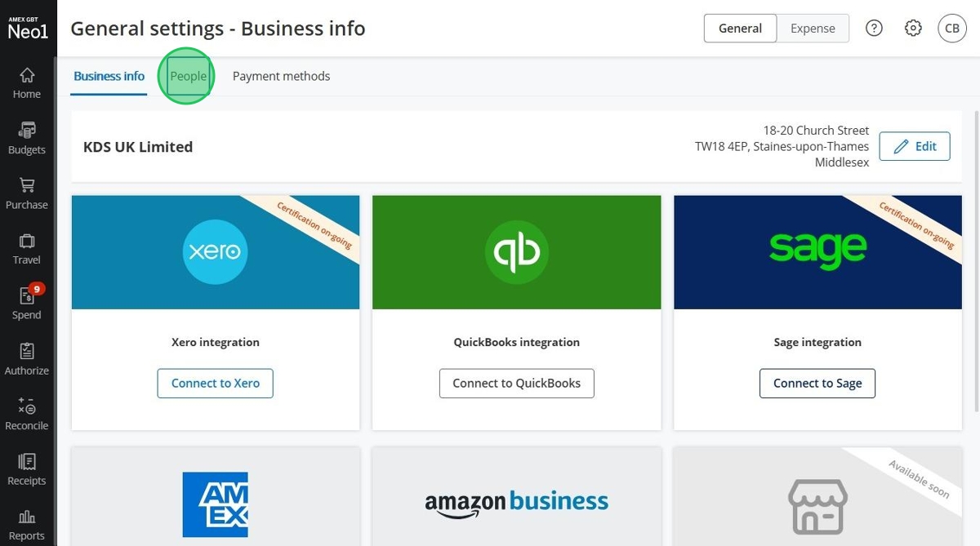Open the settings gear icon
Screen dimensions: 980x546
(913, 29)
